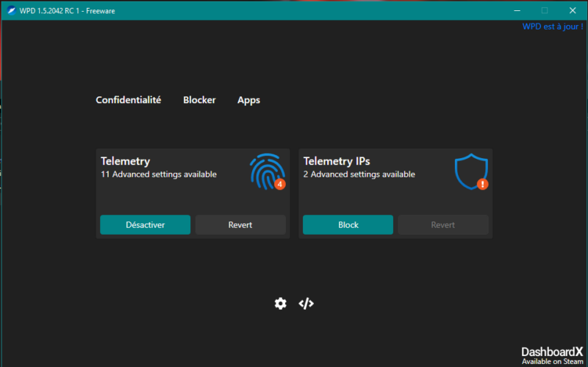The width and height of the screenshot is (588, 367).
Task: Click the greyed-out Revert for Telemetry IPs
Action: click(443, 224)
